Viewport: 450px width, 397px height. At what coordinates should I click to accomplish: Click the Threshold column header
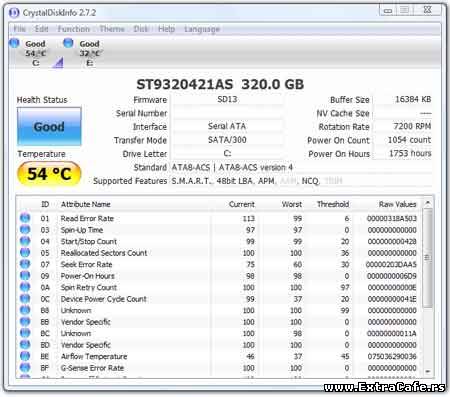pos(333,204)
